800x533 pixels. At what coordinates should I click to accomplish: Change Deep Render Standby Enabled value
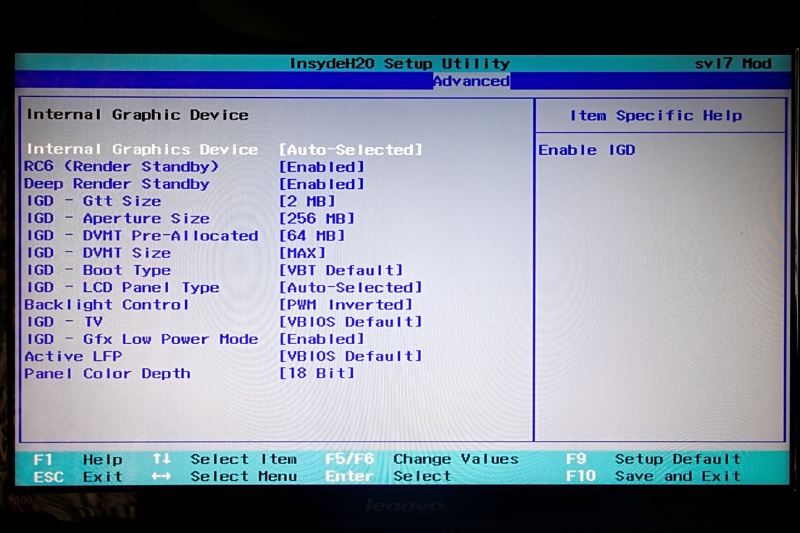coord(321,184)
